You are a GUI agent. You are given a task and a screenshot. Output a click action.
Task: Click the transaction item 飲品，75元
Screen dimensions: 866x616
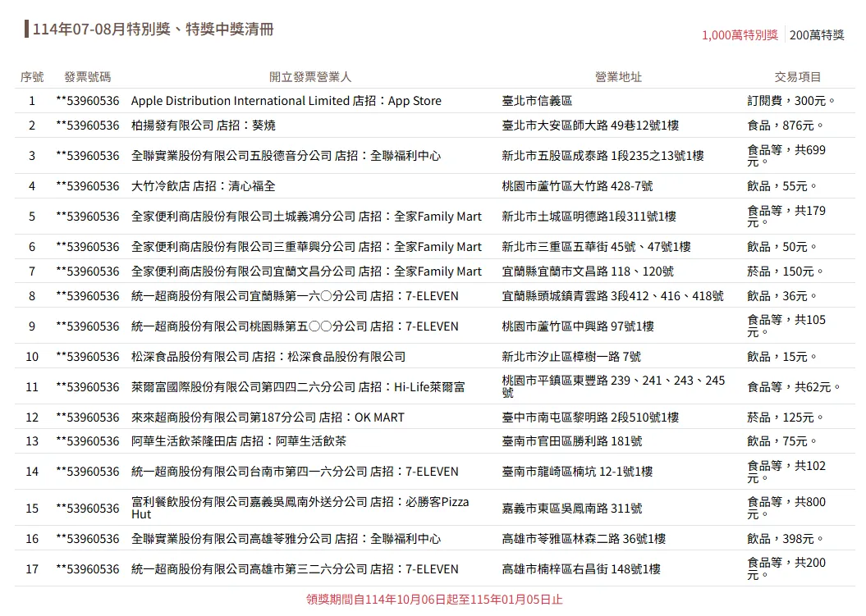pos(782,441)
